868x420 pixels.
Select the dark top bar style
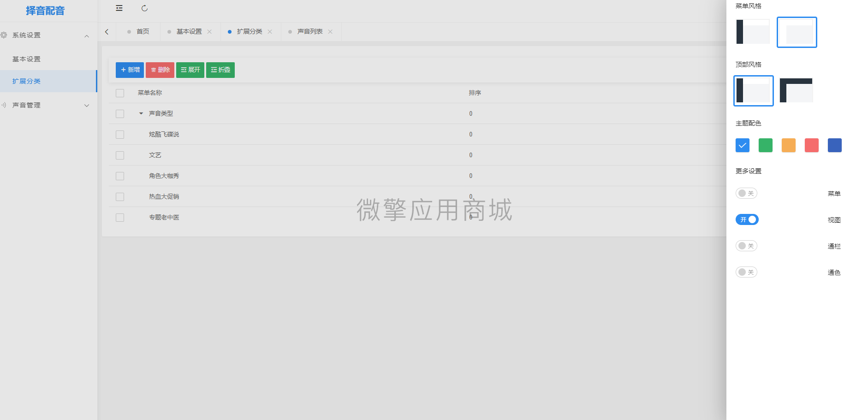[x=797, y=90]
